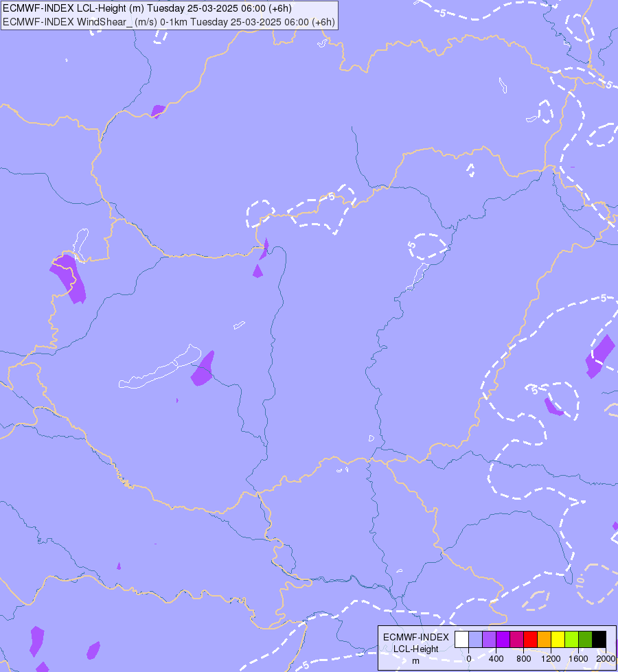
Task: Click the white swatch in the legend
Action: [x=462, y=639]
